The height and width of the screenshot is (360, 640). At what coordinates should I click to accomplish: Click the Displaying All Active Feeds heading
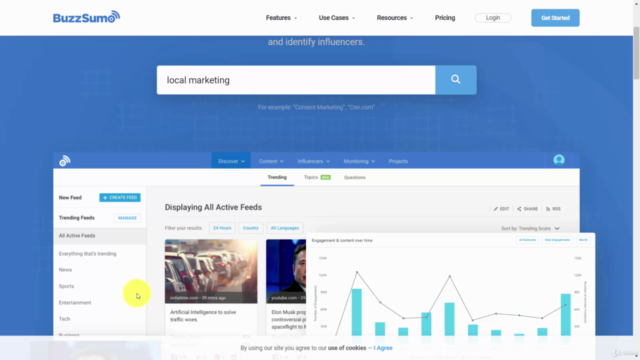[213, 207]
